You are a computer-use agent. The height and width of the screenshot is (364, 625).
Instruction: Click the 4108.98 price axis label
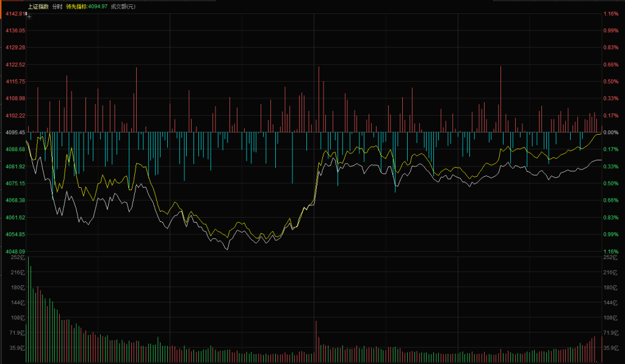coord(13,98)
